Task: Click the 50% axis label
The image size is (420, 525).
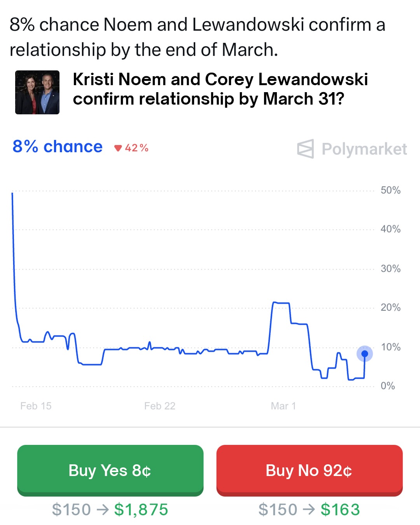Action: point(390,190)
